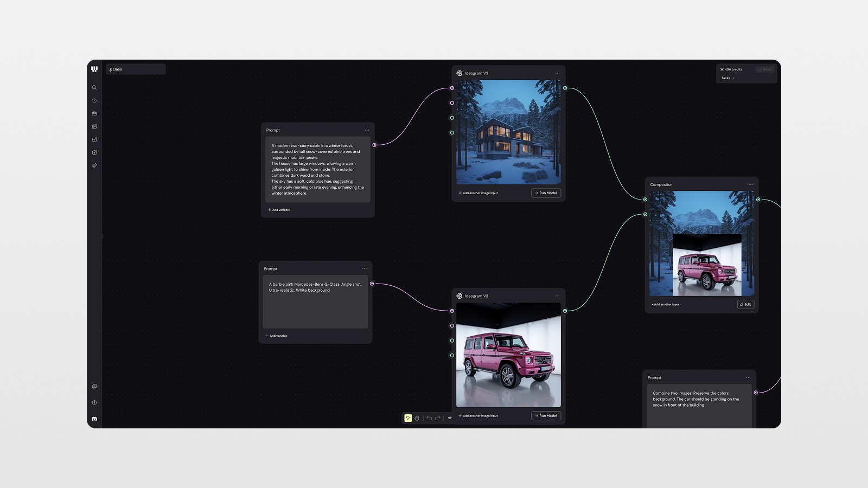The width and height of the screenshot is (868, 488).
Task: Edit the 'g class' project name field
Action: click(x=136, y=69)
